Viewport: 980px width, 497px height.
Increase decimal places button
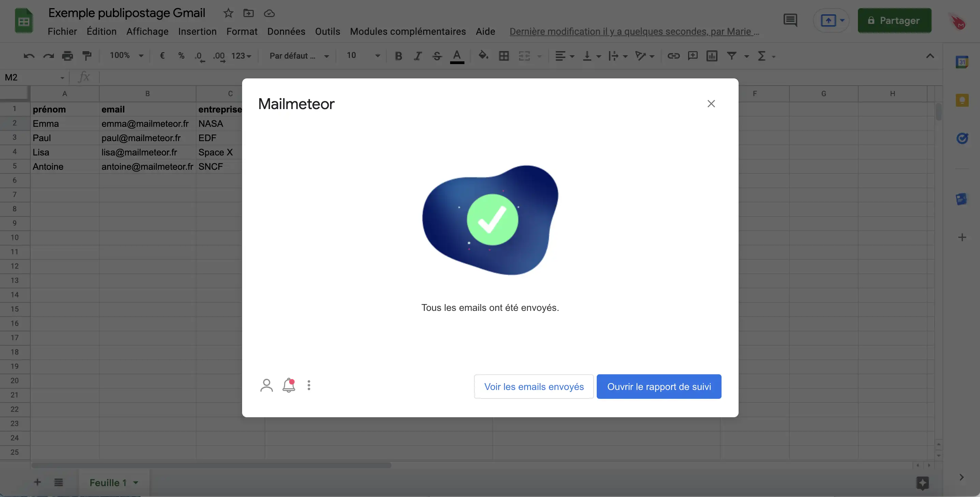tap(219, 57)
